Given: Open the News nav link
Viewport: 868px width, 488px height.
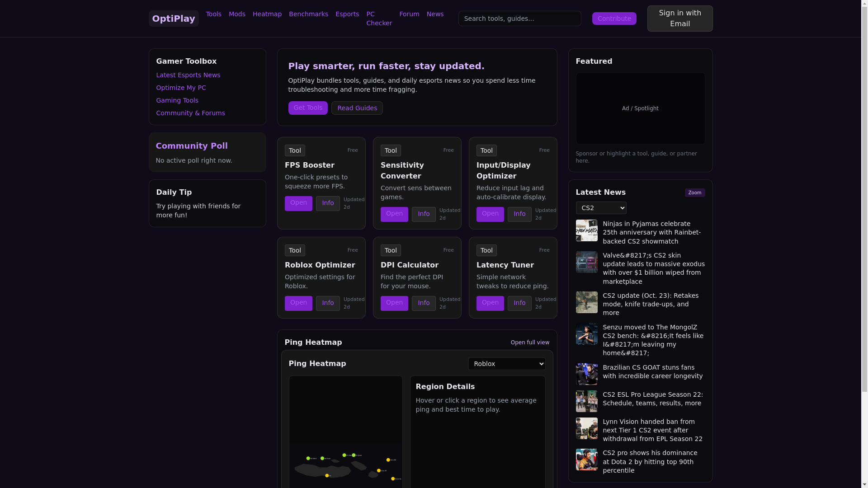Looking at the screenshot, I should coord(435,14).
